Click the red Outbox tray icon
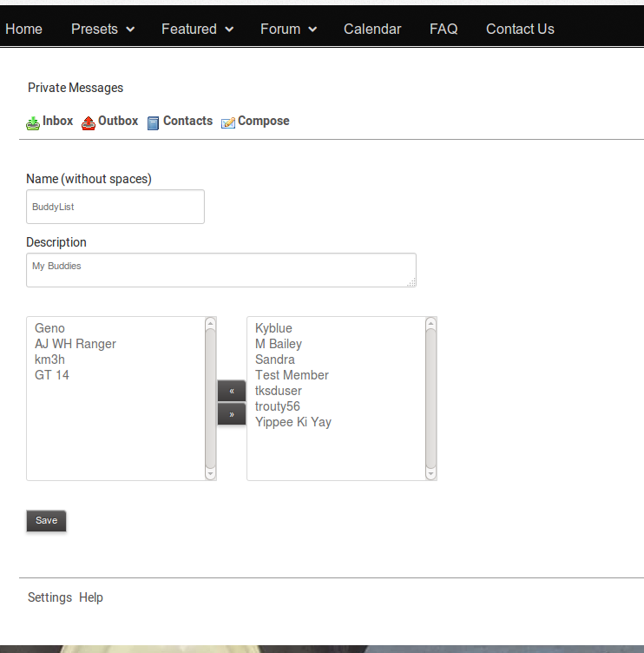Image resolution: width=644 pixels, height=653 pixels. pyautogui.click(x=89, y=123)
